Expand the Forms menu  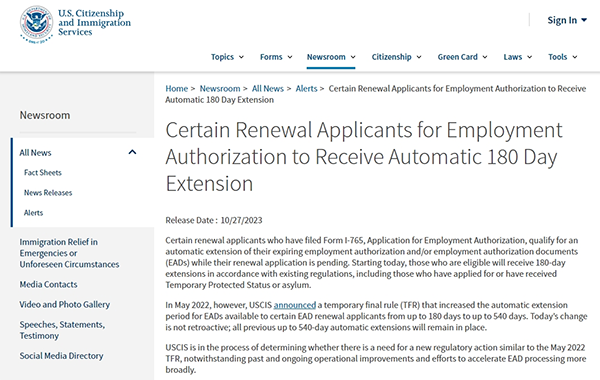pyautogui.click(x=276, y=57)
